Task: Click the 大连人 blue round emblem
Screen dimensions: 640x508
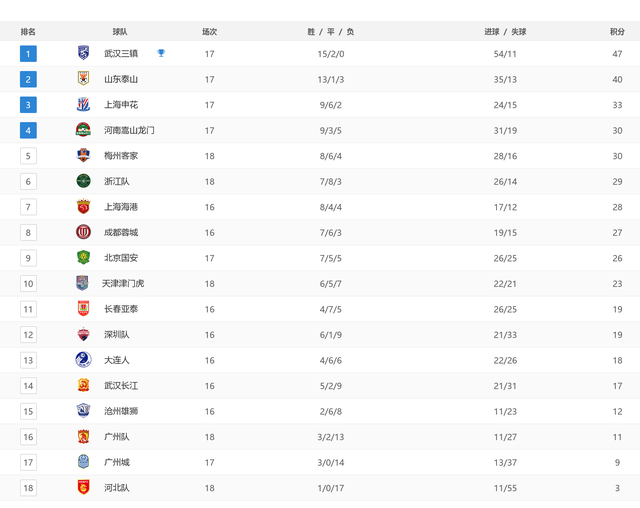Action: (x=83, y=359)
